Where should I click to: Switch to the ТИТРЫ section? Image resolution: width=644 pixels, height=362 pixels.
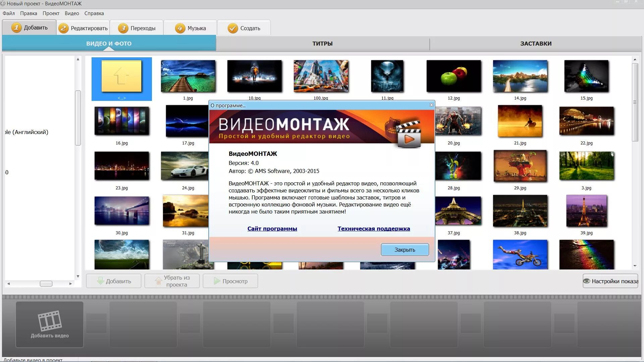tap(322, 44)
